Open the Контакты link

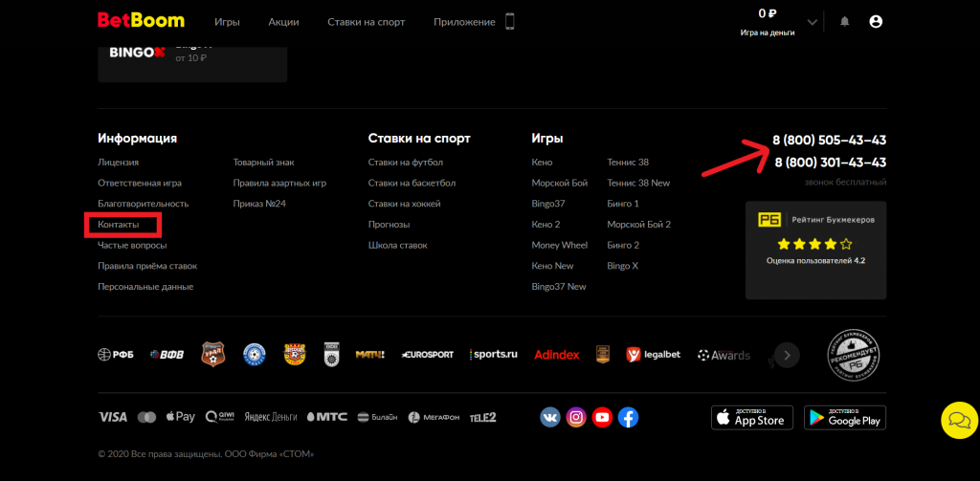tap(118, 225)
